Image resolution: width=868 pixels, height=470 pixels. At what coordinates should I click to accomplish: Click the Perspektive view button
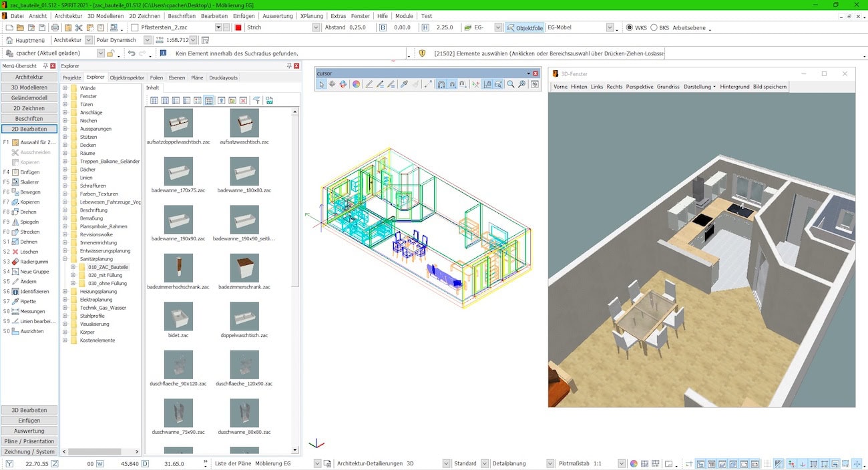639,87
